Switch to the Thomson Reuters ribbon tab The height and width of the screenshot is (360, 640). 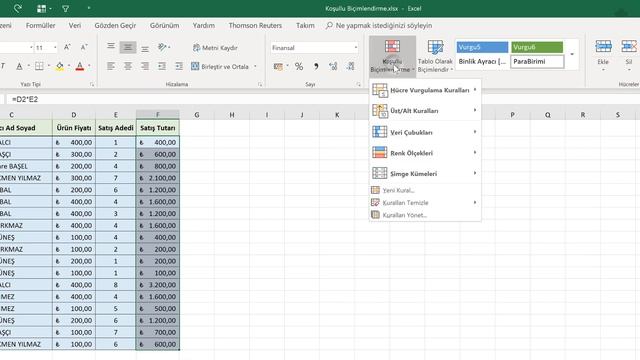pos(255,25)
